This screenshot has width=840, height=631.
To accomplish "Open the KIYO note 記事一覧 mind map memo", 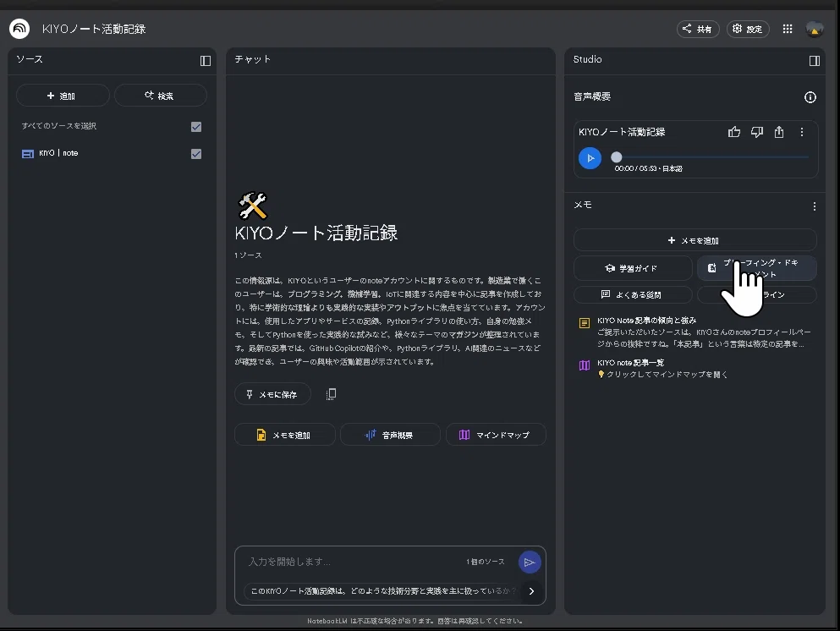I will click(x=695, y=369).
